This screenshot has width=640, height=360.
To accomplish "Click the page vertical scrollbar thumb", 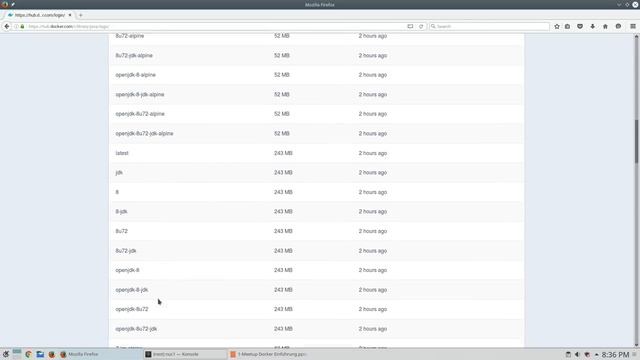I will (636, 142).
